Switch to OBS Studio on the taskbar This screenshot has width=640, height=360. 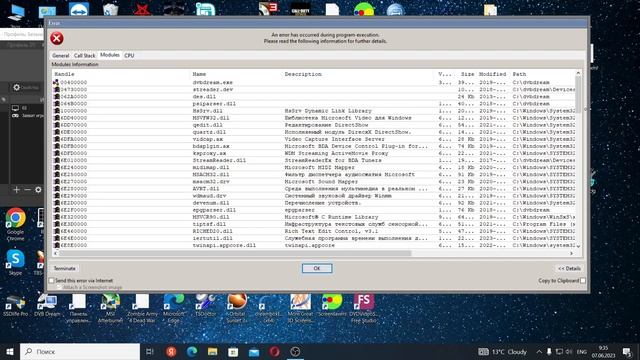(295, 351)
